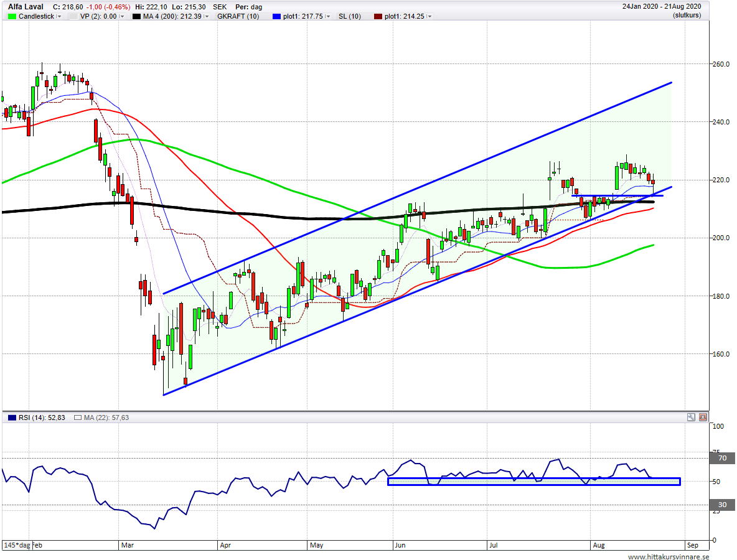Click the Mar label on the time axis

pos(128,546)
